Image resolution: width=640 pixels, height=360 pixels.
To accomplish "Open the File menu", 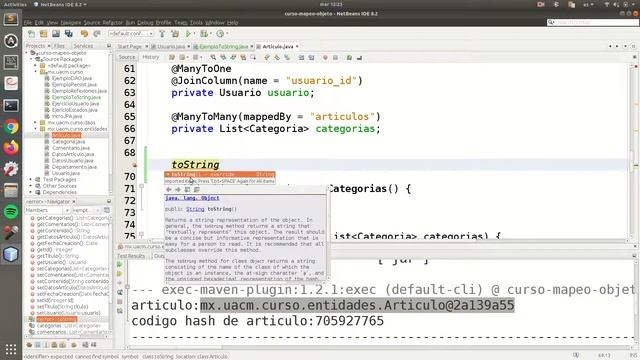I will 28,23.
